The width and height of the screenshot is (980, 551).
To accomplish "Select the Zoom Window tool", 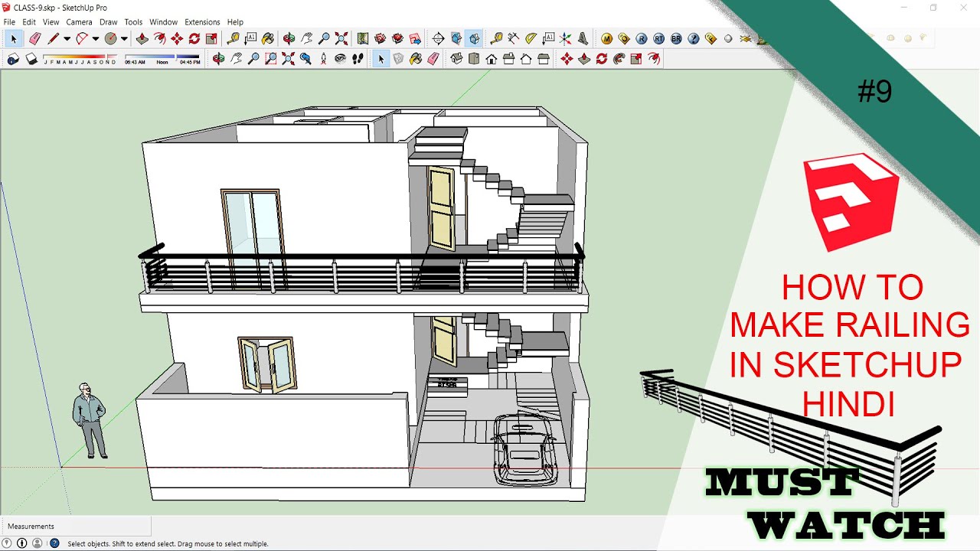I will tap(270, 59).
